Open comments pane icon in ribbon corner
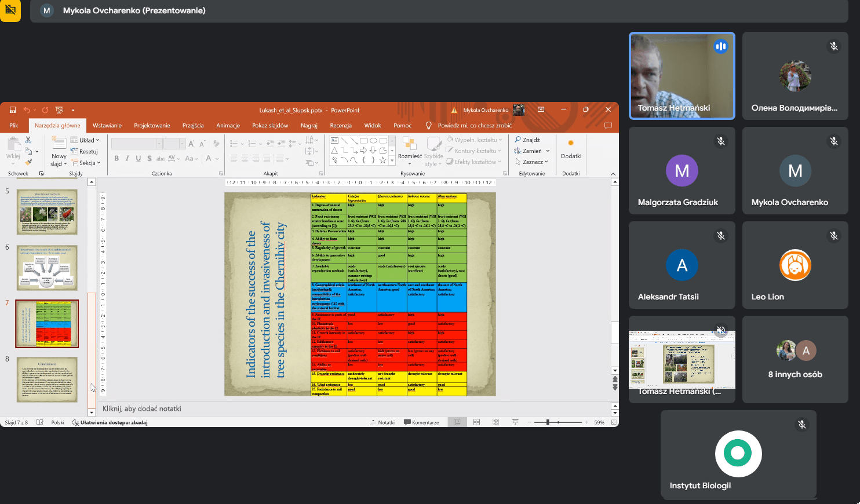 click(608, 125)
